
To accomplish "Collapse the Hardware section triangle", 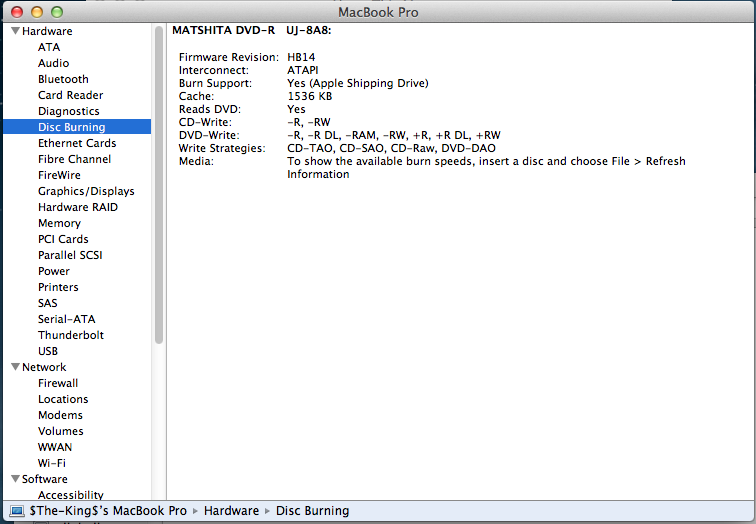I will [x=15, y=31].
